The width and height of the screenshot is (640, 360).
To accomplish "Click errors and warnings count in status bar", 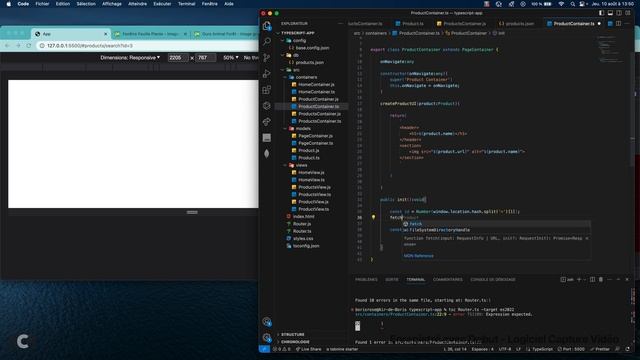I will [282, 349].
